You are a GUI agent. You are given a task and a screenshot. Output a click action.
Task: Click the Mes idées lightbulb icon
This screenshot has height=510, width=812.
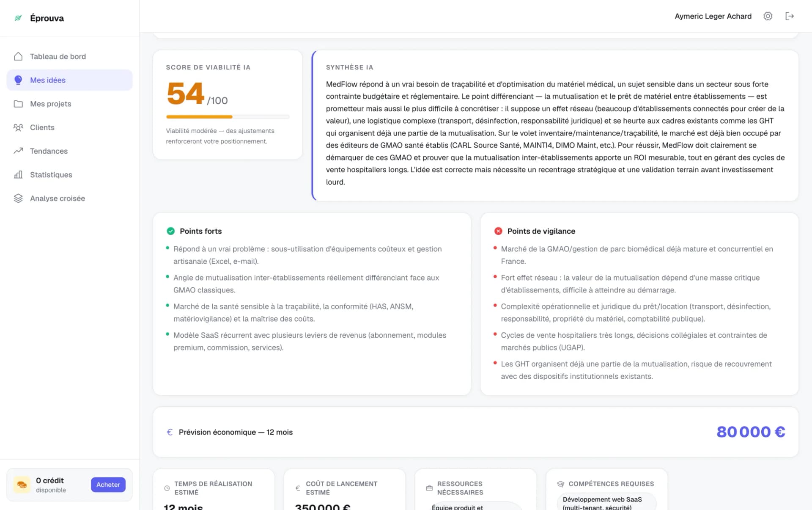tap(18, 80)
